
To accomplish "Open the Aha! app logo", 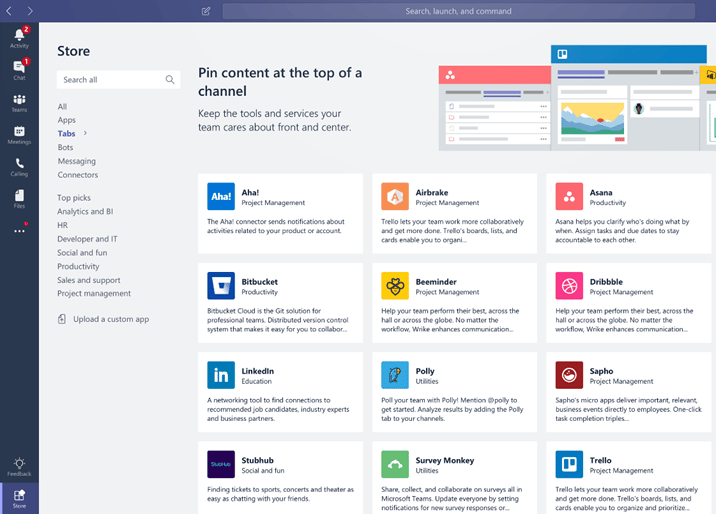I will tap(221, 196).
